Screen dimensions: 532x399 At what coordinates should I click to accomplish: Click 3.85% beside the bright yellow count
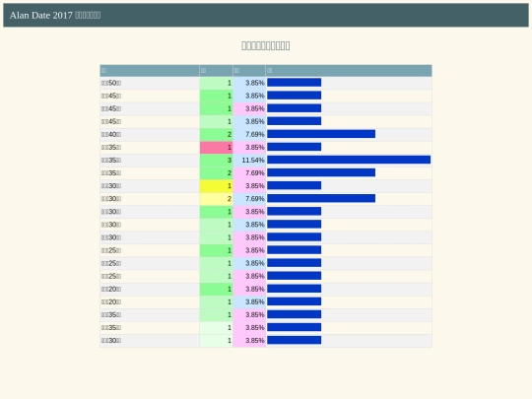(x=249, y=186)
